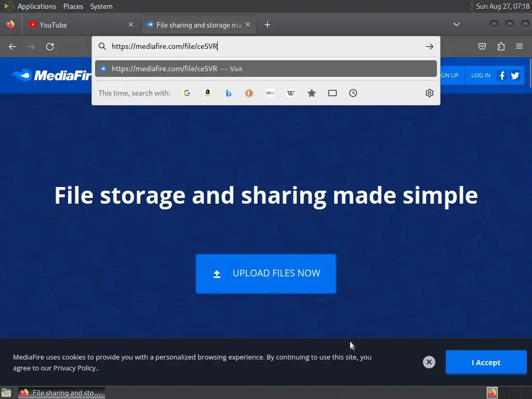Click the clock showing Sun Aug 27, 07:18

click(x=502, y=6)
